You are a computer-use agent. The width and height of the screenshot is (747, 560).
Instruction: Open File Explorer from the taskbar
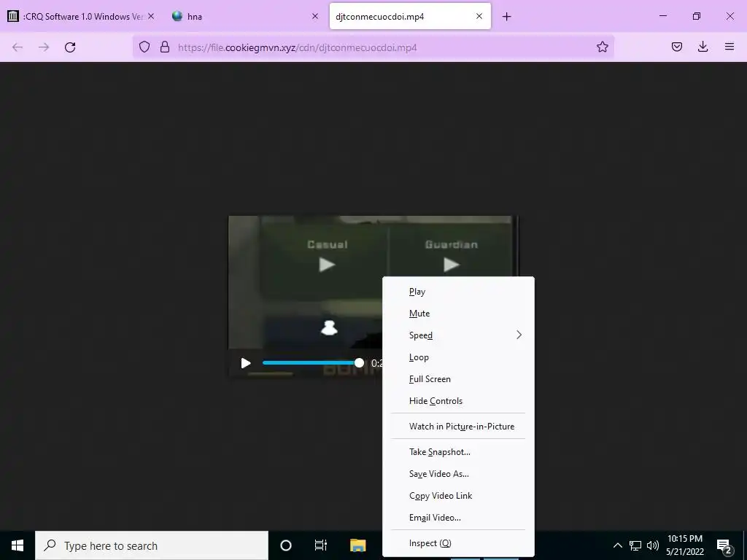[x=357, y=545]
